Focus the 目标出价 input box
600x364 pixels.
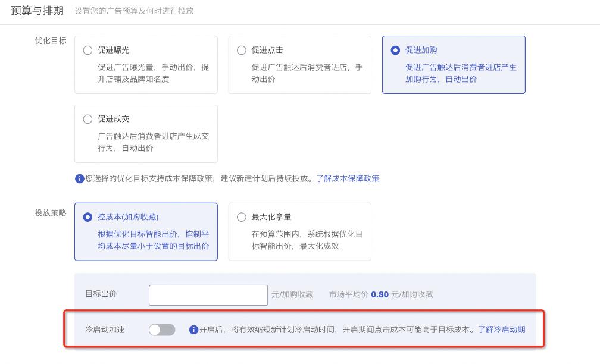coord(208,295)
